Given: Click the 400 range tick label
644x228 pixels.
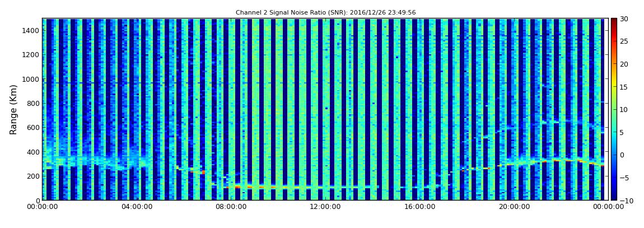Looking at the screenshot, I should click(x=33, y=152).
